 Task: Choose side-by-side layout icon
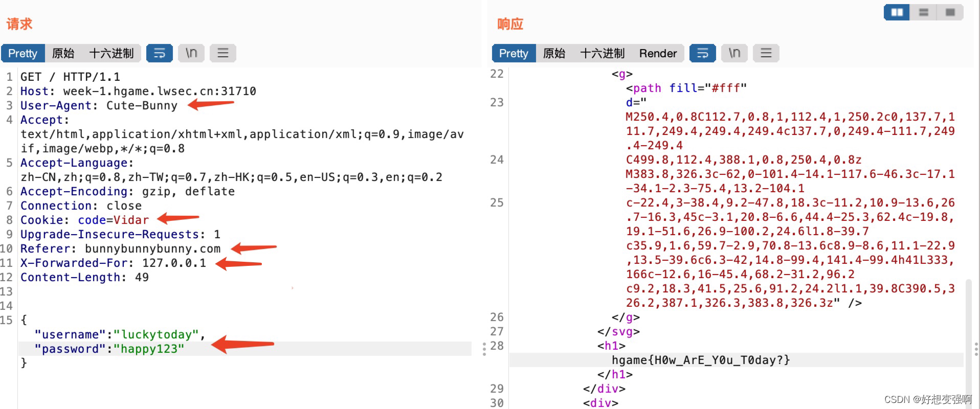[897, 12]
